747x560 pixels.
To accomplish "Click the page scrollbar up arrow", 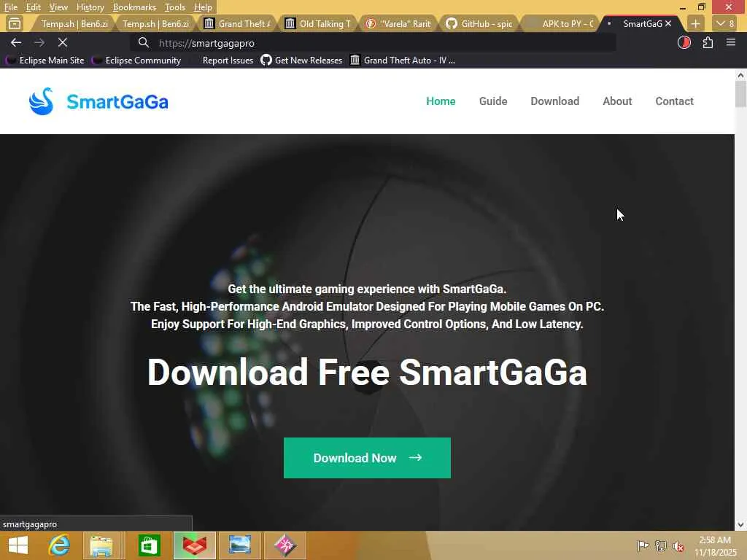I will point(741,75).
